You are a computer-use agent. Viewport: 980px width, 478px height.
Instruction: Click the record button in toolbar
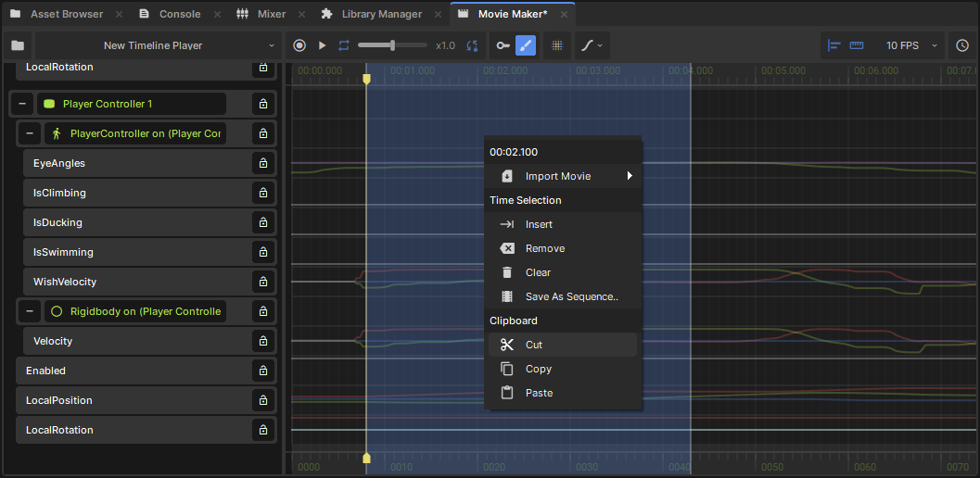299,45
